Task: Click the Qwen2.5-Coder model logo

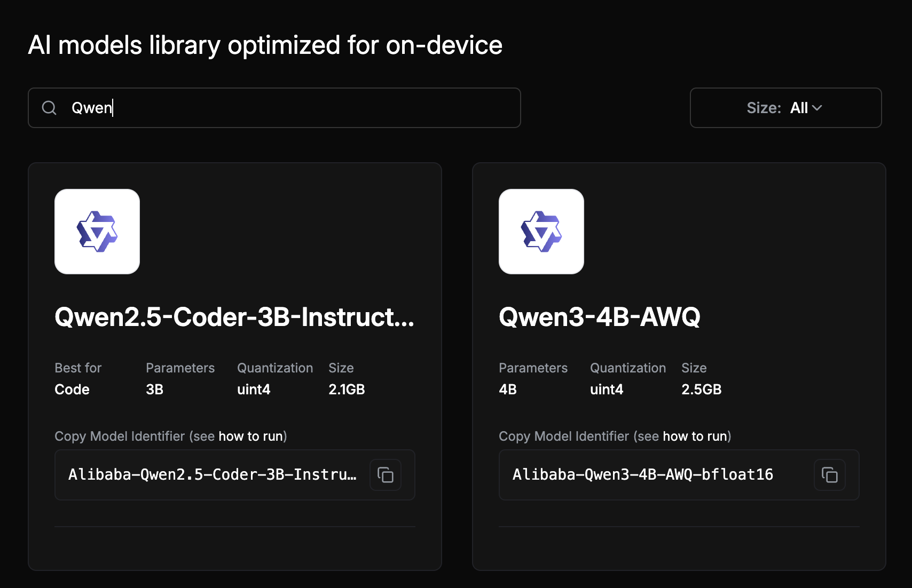Action: (97, 232)
